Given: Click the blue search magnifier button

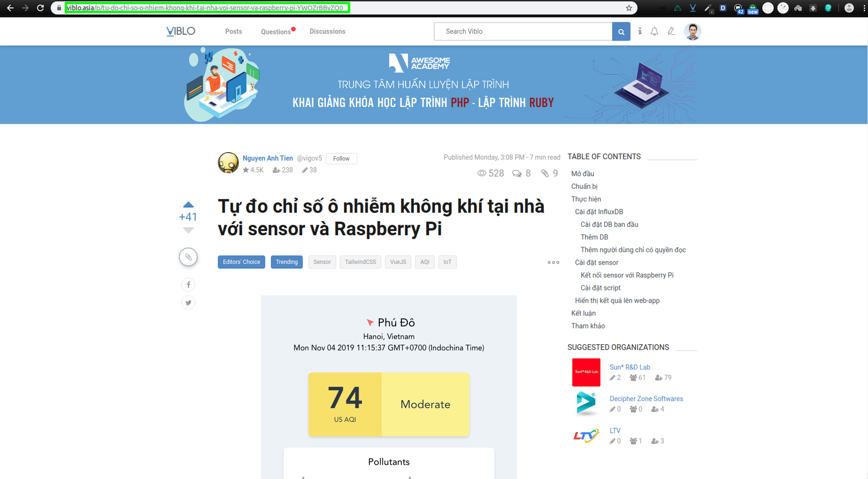Looking at the screenshot, I should tap(621, 32).
